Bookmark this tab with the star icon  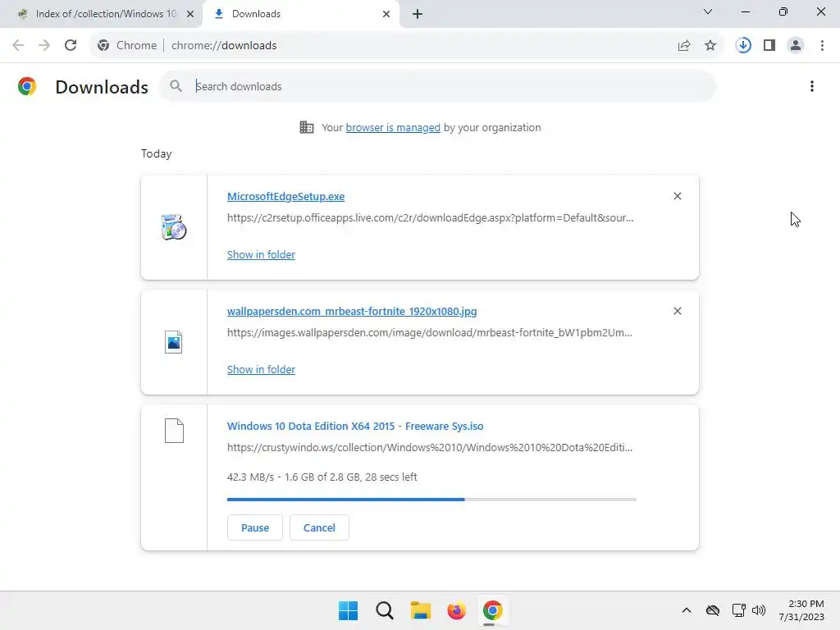pos(710,46)
